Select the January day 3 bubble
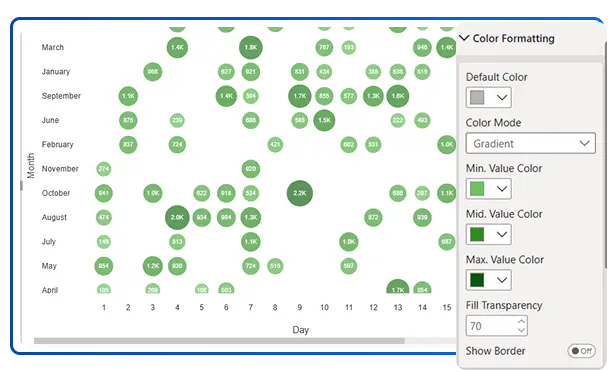Image resolution: width=614 pixels, height=372 pixels. point(153,72)
